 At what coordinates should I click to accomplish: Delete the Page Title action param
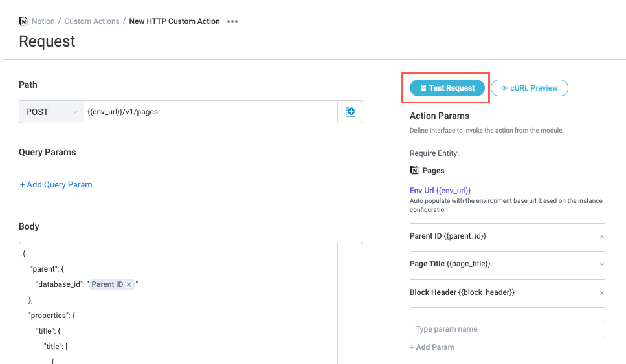[602, 264]
